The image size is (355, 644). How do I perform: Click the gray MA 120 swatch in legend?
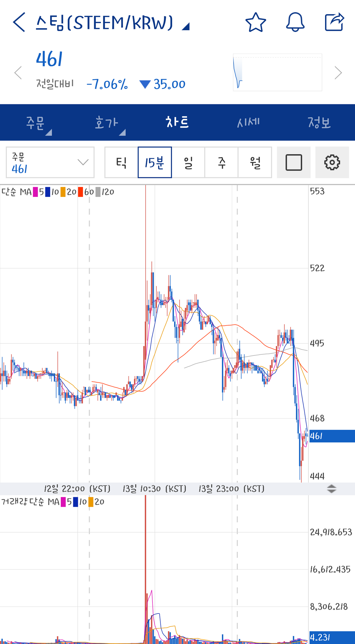coord(98,192)
